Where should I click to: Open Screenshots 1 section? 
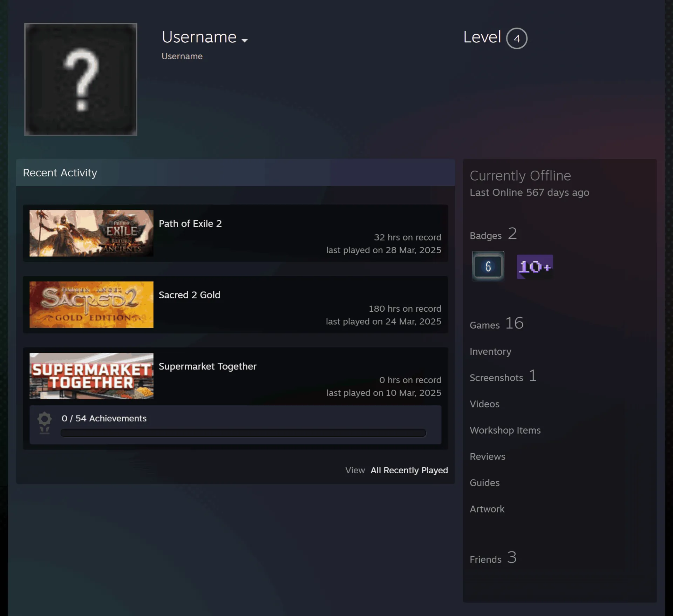pyautogui.click(x=503, y=376)
